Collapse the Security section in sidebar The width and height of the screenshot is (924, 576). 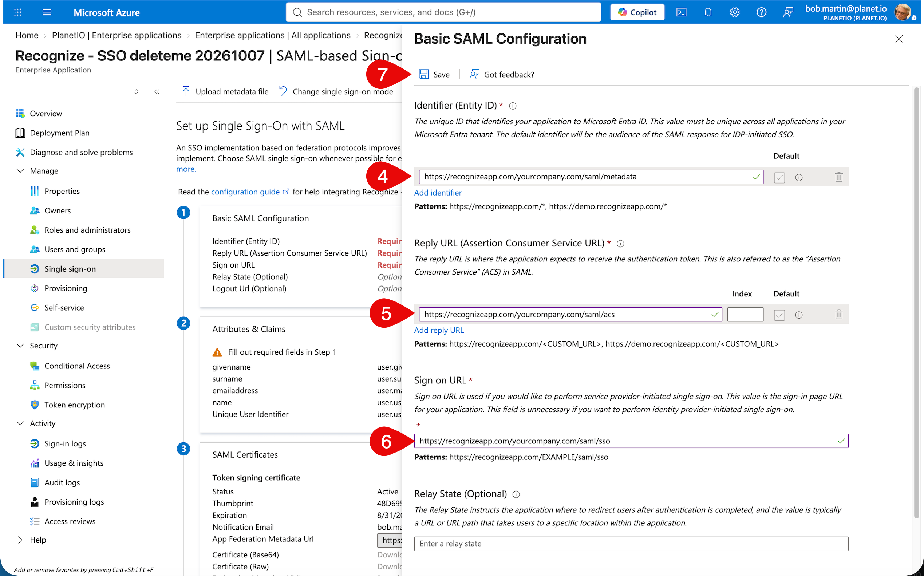coord(20,346)
